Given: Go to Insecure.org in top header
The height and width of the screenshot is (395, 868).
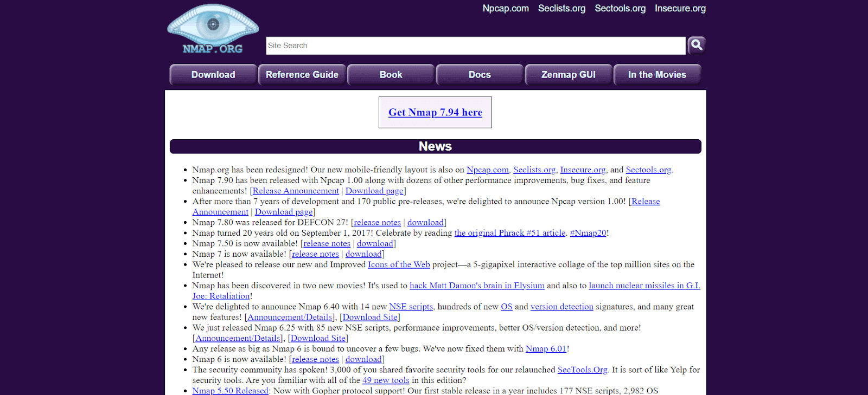Looking at the screenshot, I should [680, 8].
